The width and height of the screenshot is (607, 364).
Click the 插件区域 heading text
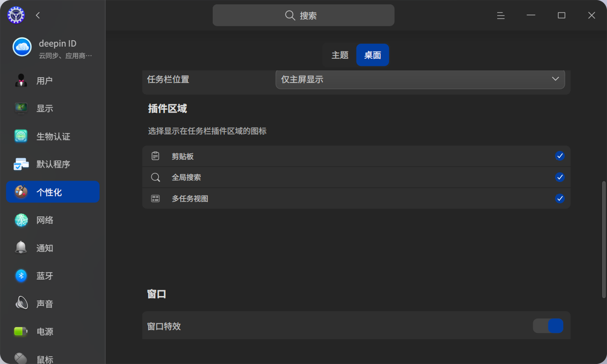(x=168, y=109)
